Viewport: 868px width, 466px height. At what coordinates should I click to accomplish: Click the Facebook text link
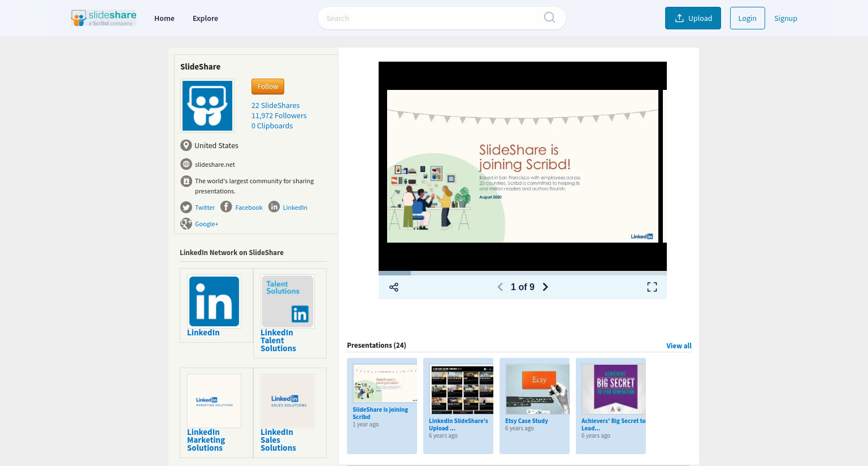[x=249, y=208]
